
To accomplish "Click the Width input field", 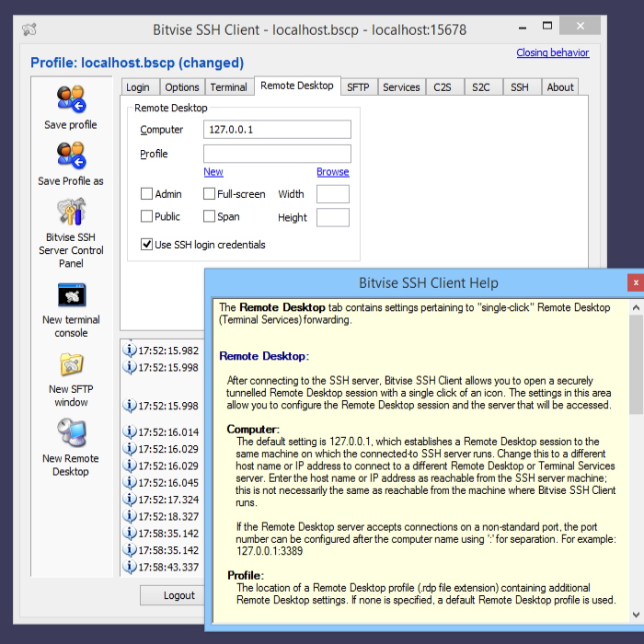I will coord(333,194).
